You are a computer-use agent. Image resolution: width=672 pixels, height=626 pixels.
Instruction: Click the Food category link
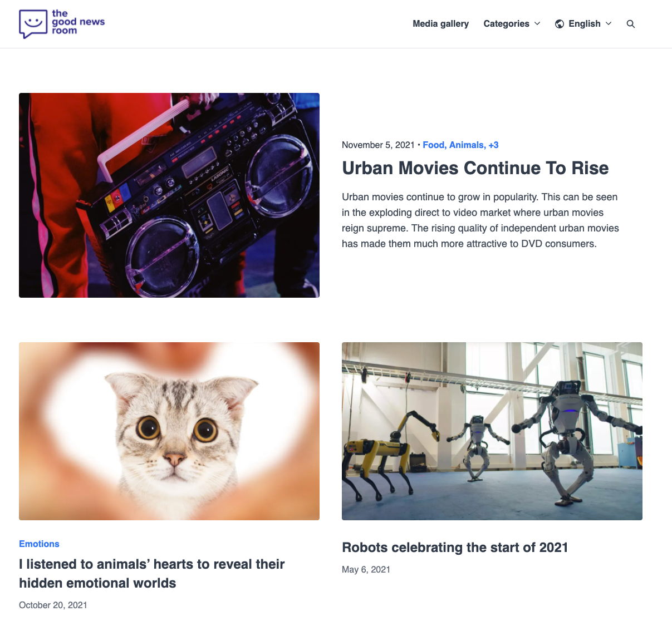pos(434,145)
